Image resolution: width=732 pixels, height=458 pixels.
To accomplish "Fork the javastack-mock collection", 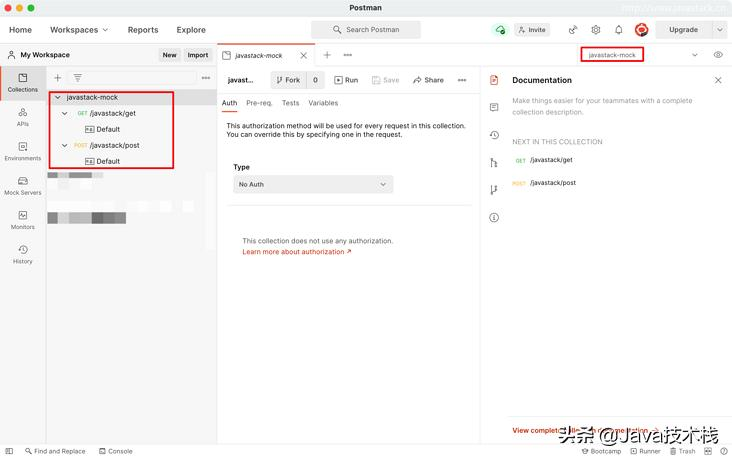I will (x=288, y=80).
